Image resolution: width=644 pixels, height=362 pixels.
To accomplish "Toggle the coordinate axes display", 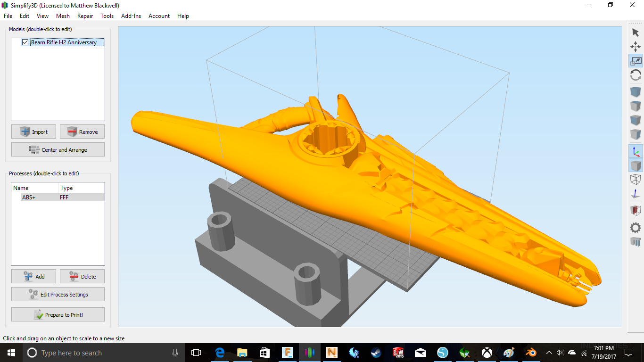I will point(636,151).
